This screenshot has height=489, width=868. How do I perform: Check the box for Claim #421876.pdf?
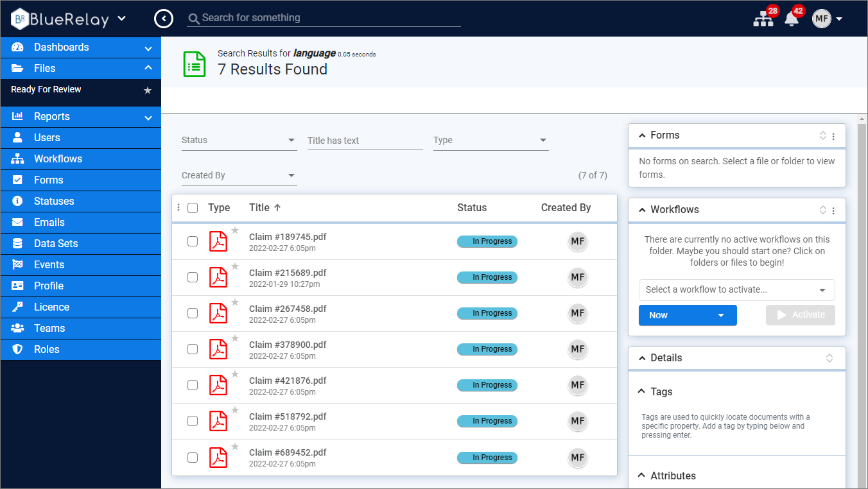pos(193,385)
